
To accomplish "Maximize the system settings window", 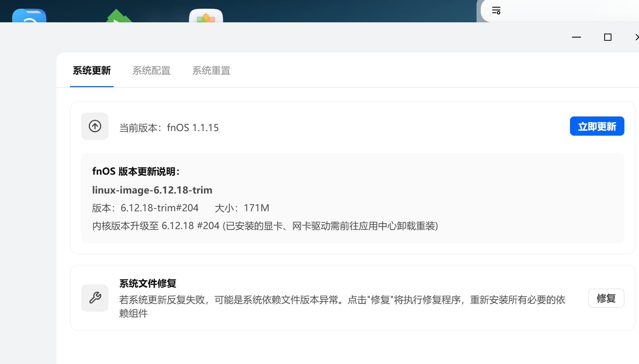I will (x=608, y=37).
